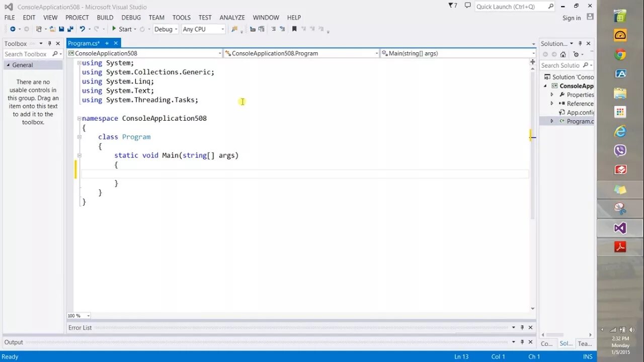644x362 pixels.
Task: Collapse the General toolbox group
Action: [8, 65]
